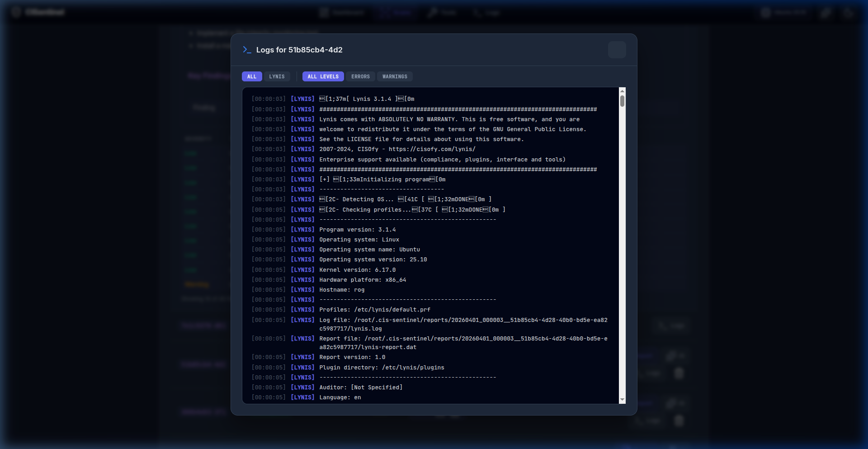Click the 'ABSOLUTELY NO WARRANTY' log line

point(431,119)
